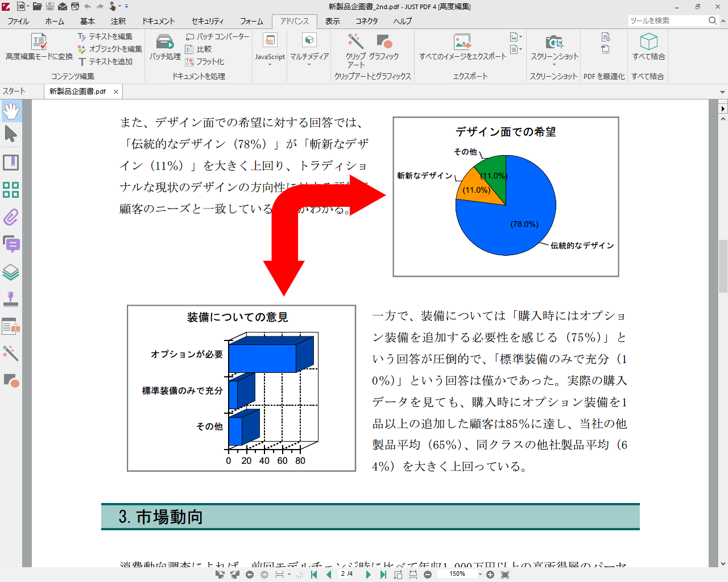This screenshot has height=582, width=728.
Task: Click the fit width icon in status bar
Action: (413, 575)
